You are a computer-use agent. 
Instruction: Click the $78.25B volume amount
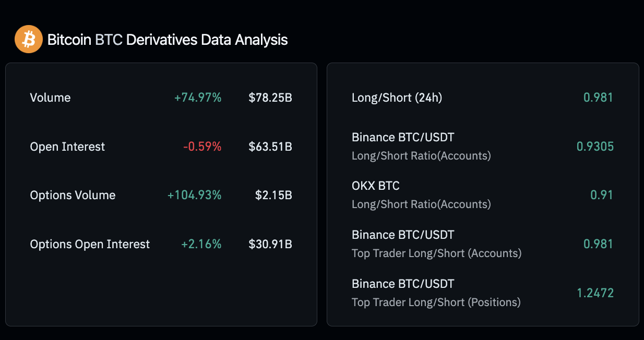(270, 98)
